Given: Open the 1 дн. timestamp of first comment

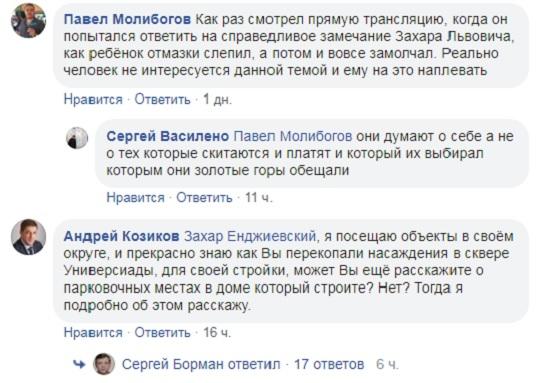Looking at the screenshot, I should pyautogui.click(x=217, y=100).
